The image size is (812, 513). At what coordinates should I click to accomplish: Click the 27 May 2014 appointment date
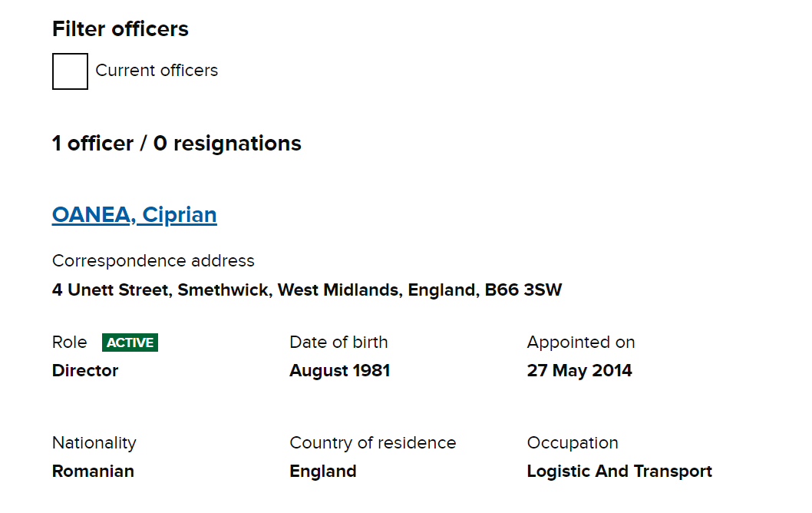coord(579,371)
